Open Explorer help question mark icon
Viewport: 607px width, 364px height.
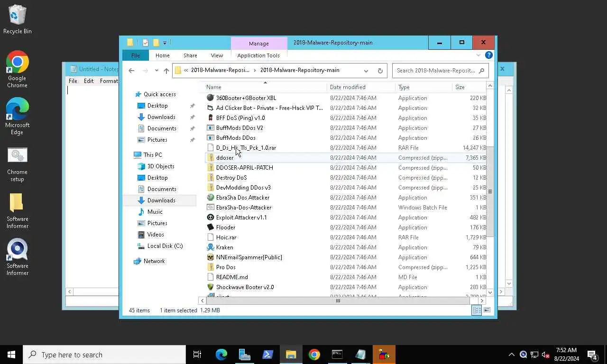(489, 55)
